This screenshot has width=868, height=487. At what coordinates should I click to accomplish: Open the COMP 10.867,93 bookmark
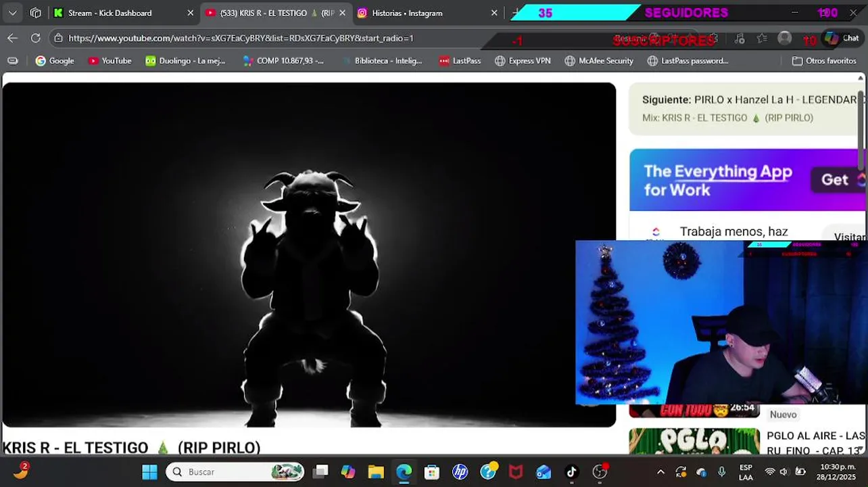coord(283,61)
